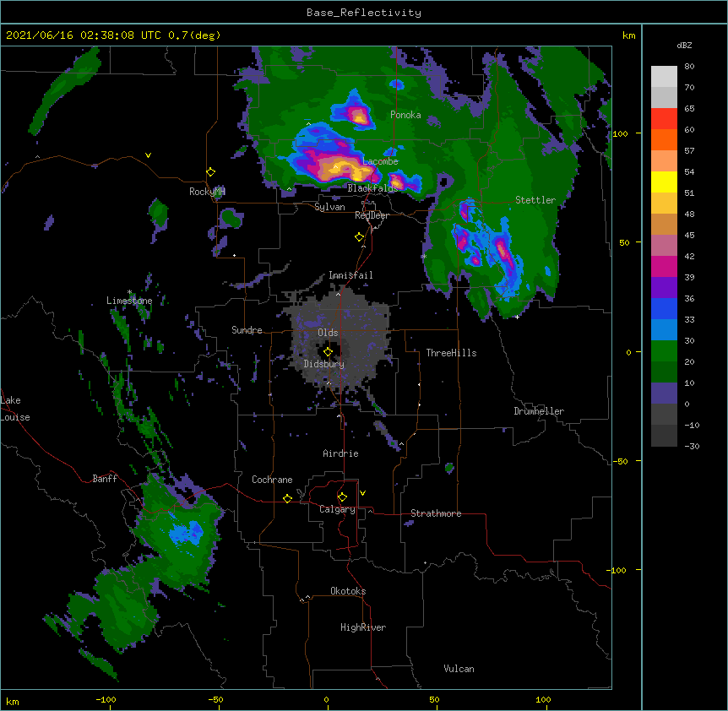
Task: Click the Didsbury town label
Action: coord(323,364)
